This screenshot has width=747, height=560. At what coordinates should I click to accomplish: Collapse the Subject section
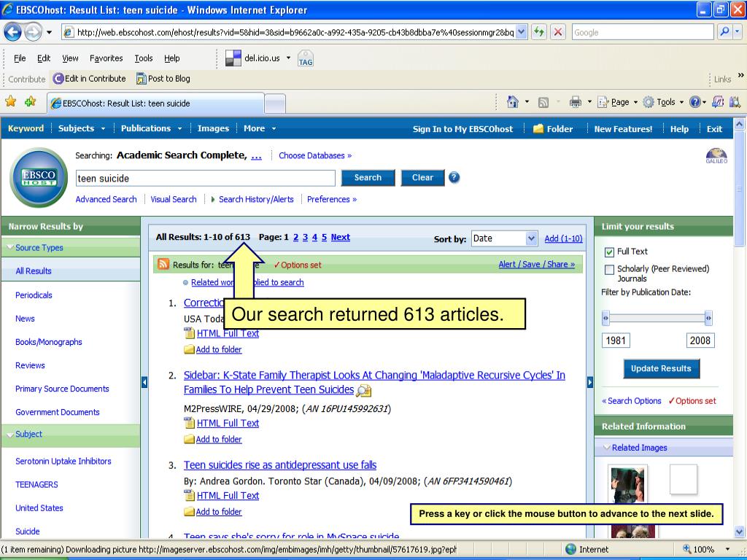point(9,435)
